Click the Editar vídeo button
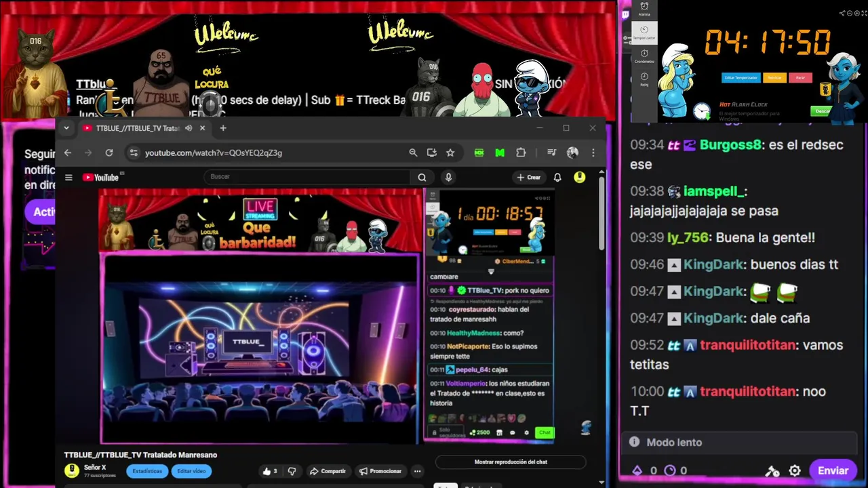Screen dimensions: 868x488 click(x=191, y=471)
